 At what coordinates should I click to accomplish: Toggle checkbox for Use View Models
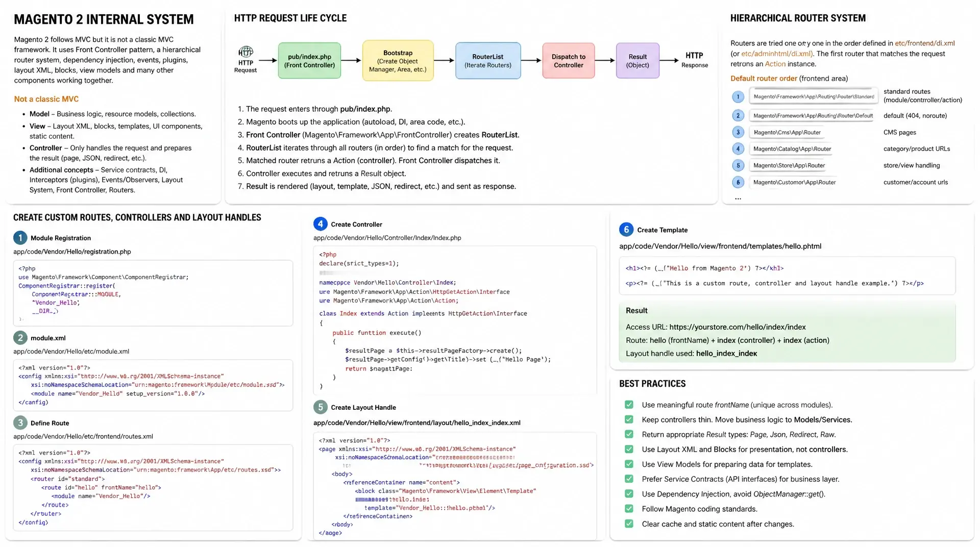coord(629,464)
